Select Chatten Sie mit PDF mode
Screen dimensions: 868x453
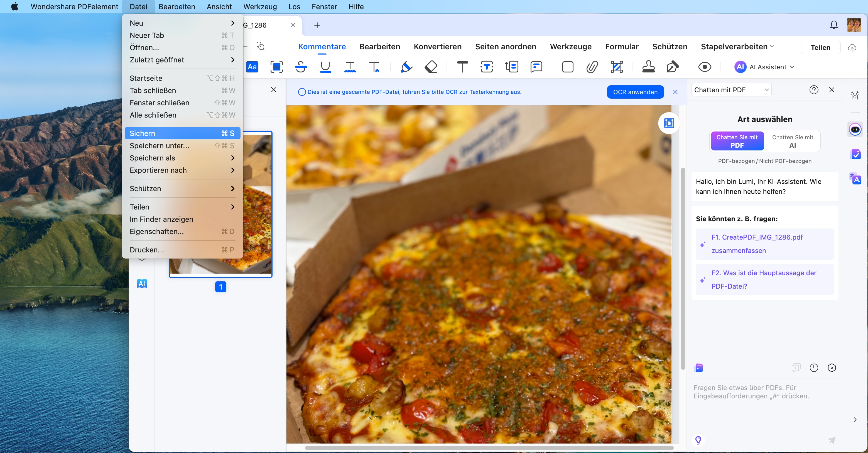click(737, 141)
